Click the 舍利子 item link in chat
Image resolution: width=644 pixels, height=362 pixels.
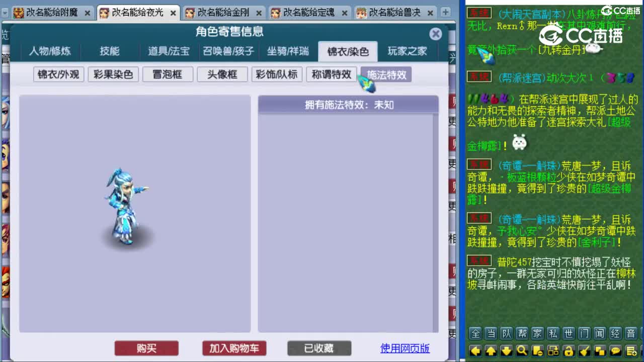598,242
